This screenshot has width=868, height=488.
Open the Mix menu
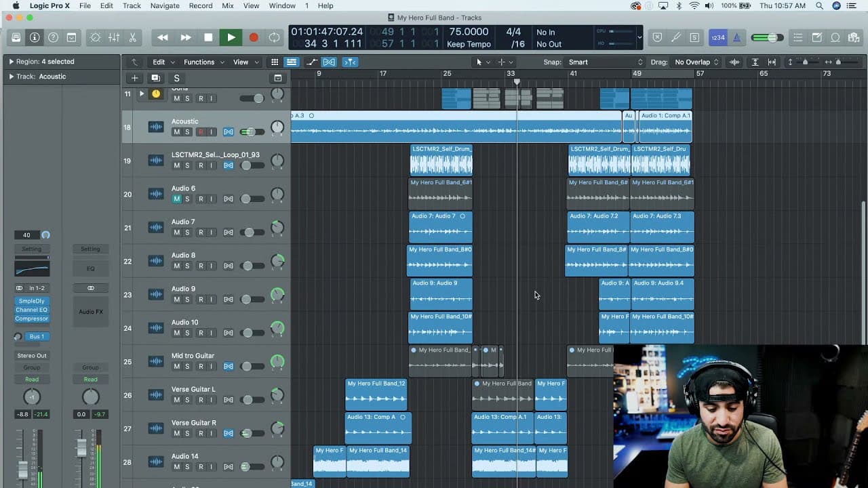(x=228, y=5)
